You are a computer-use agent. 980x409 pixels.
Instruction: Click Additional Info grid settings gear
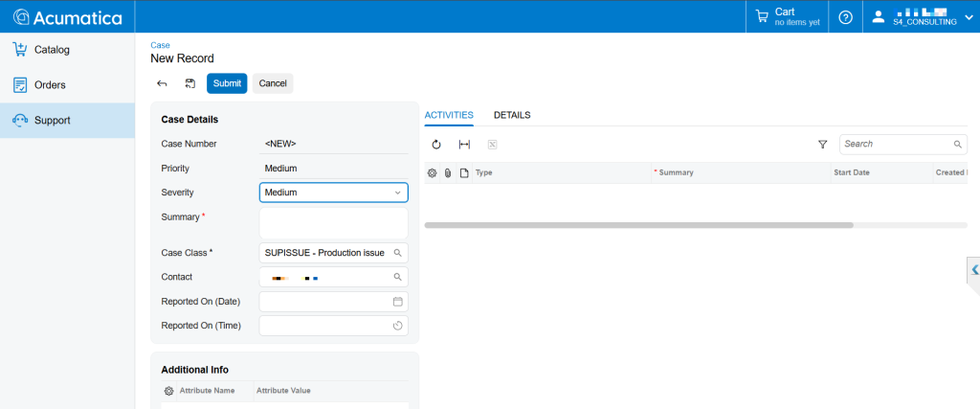[x=168, y=391]
